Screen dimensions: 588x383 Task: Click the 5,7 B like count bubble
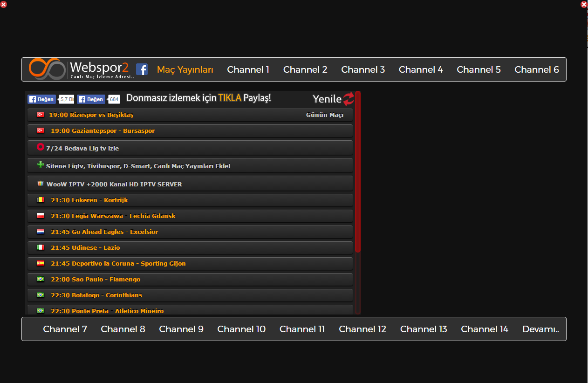(x=66, y=99)
